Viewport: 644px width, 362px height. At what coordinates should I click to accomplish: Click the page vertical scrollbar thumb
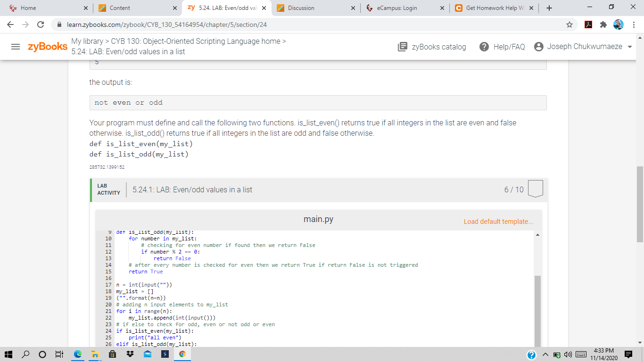click(640, 204)
